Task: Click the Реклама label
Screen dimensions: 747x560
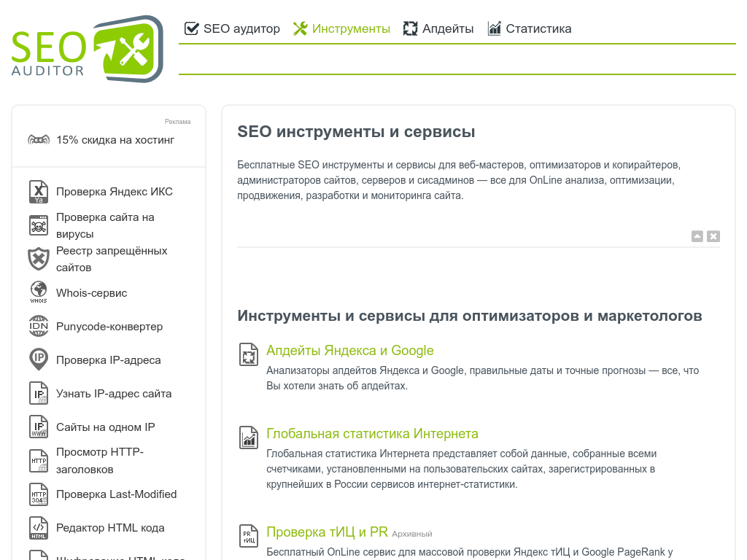Action: point(178,122)
